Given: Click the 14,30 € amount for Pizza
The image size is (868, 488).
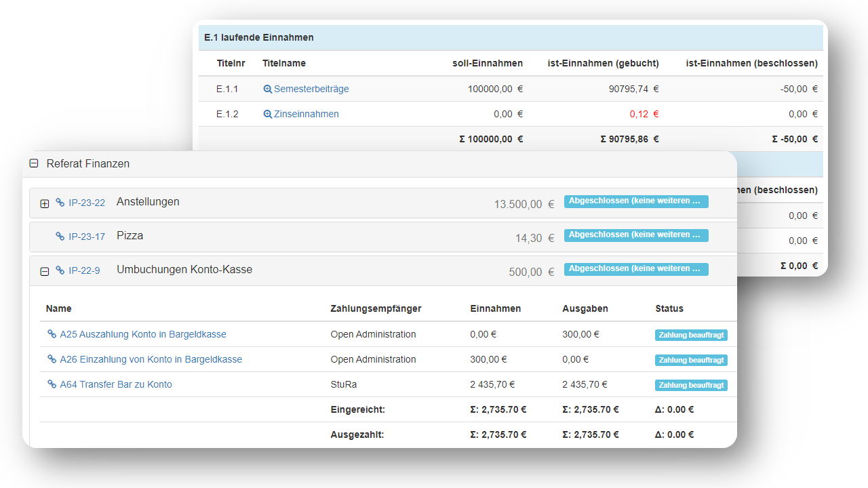Looking at the screenshot, I should pyautogui.click(x=535, y=238).
